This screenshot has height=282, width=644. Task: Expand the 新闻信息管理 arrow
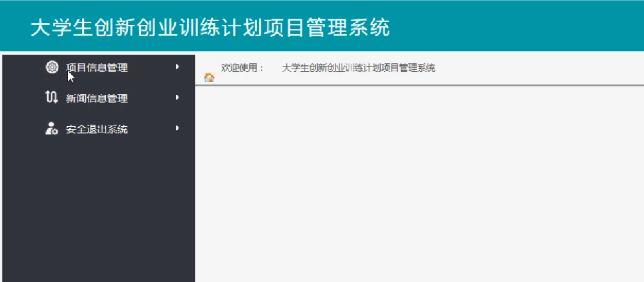tap(177, 97)
